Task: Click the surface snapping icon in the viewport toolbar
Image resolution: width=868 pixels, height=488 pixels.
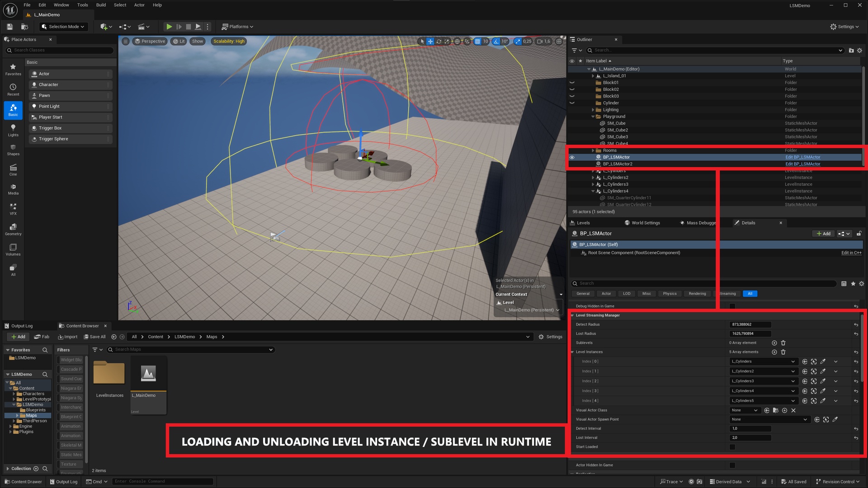Action: tap(467, 41)
